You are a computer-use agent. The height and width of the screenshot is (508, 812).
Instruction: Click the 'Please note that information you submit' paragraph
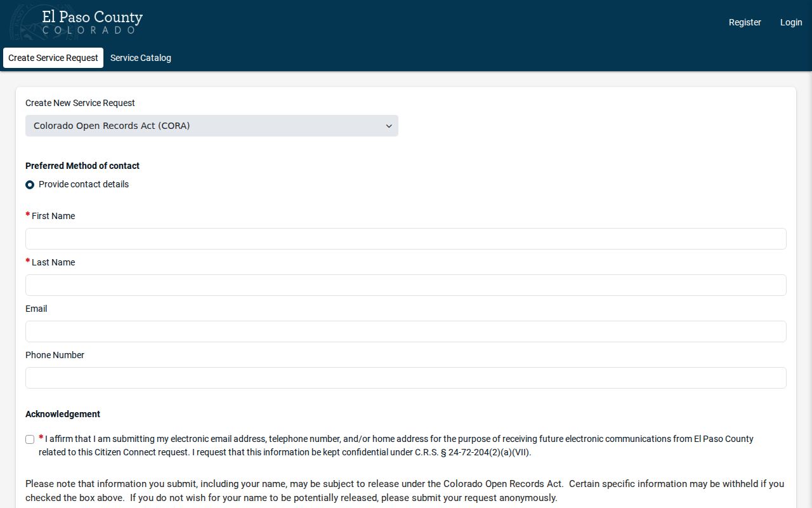[405, 491]
